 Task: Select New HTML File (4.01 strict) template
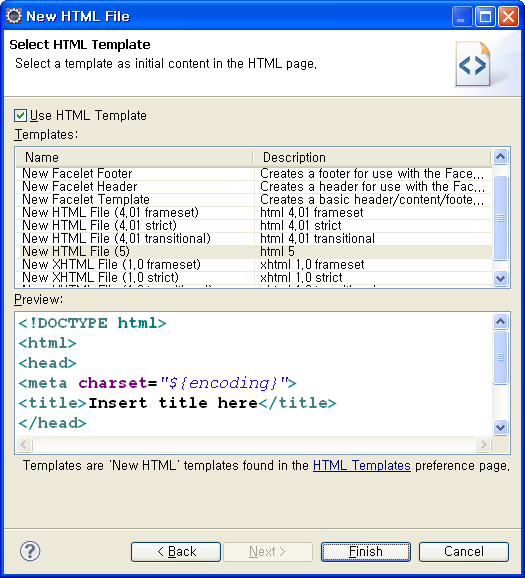[x=254, y=225]
